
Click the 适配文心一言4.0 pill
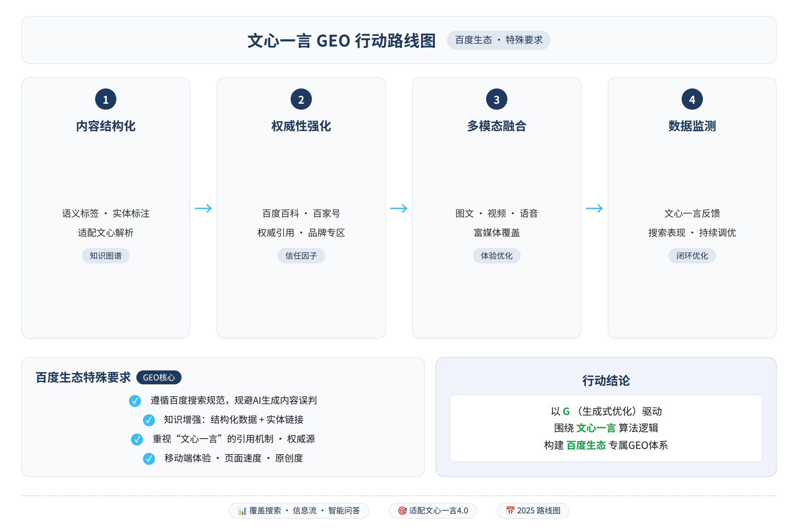coord(433,511)
